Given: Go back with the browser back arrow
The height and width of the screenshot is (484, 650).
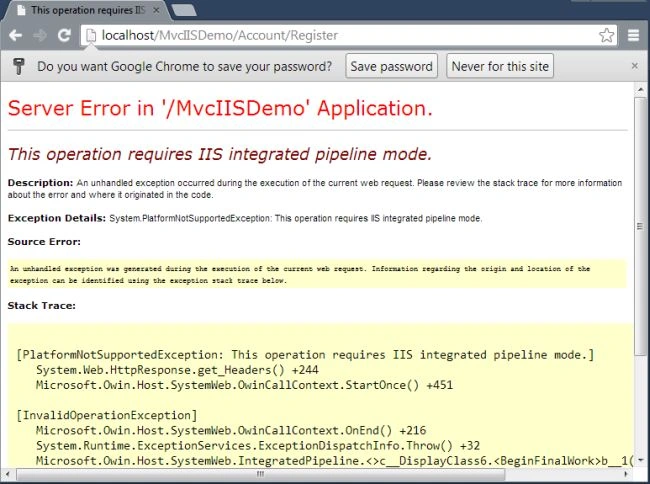Looking at the screenshot, I should (16, 36).
